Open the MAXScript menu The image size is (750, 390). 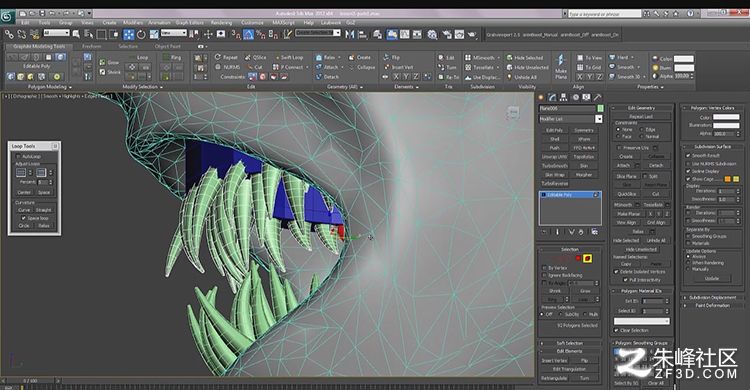tap(283, 22)
